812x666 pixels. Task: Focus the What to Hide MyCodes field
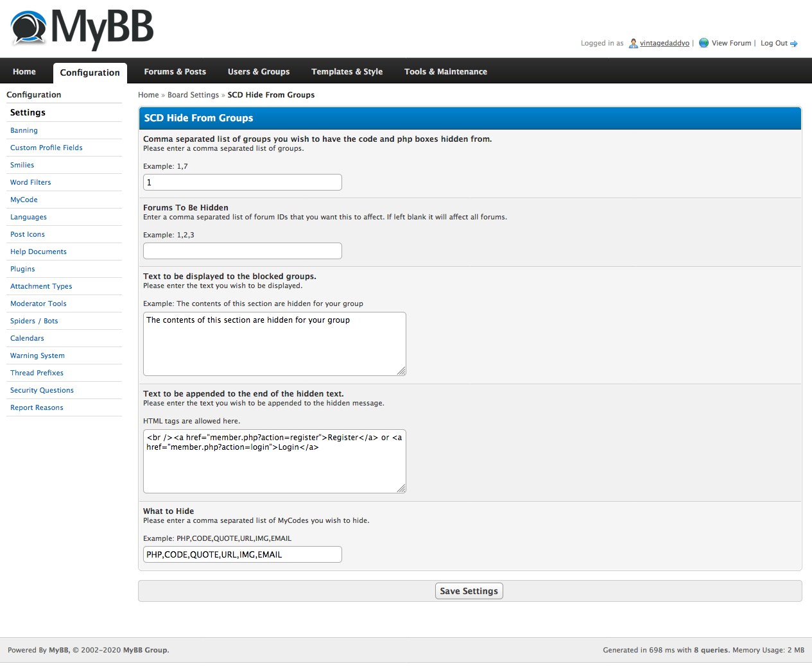[243, 554]
